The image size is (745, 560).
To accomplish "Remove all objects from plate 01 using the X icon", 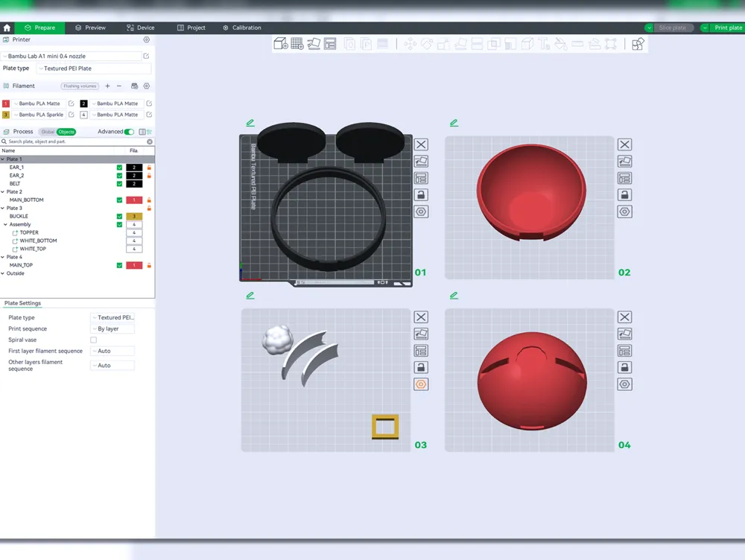I will point(421,144).
